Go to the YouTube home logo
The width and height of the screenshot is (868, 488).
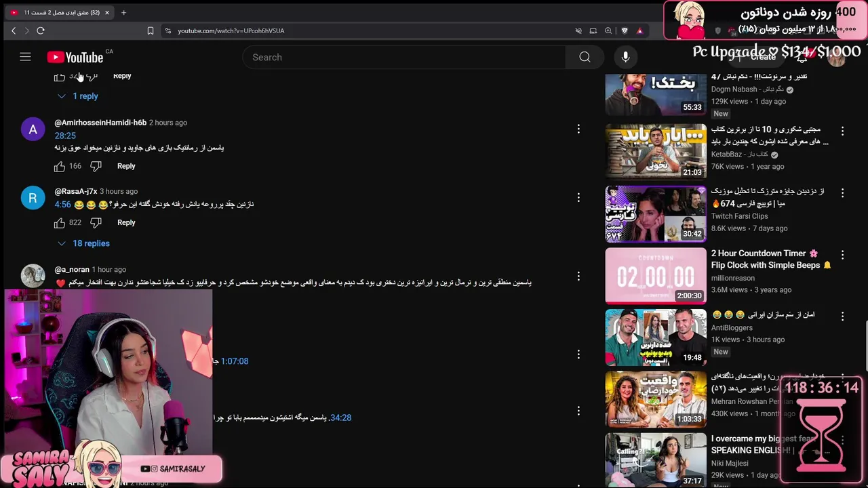click(75, 58)
